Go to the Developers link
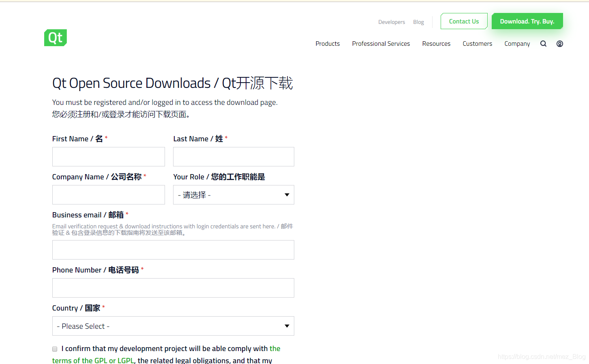589x364 pixels. (x=392, y=22)
